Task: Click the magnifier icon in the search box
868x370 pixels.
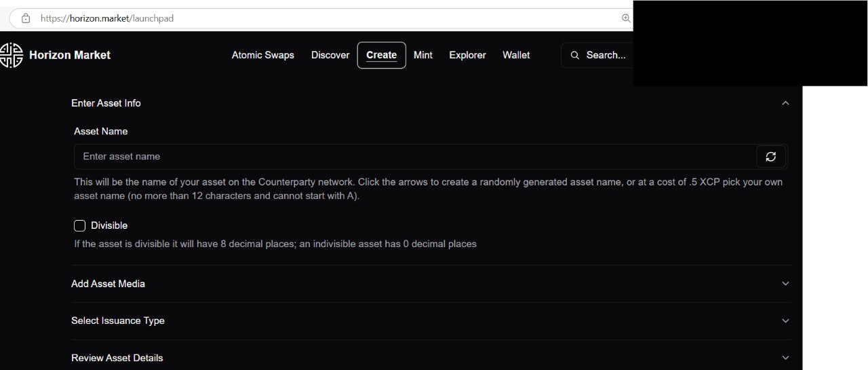Action: 575,55
